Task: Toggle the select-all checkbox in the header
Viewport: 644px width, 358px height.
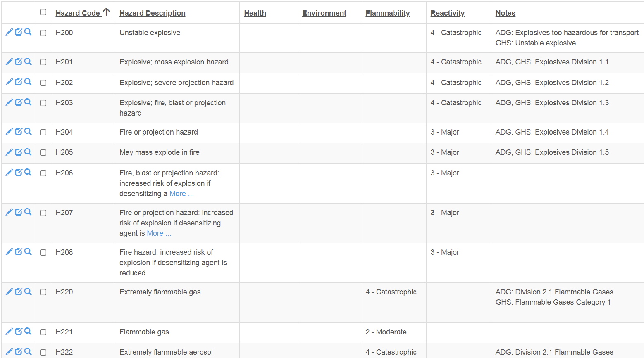Action: click(43, 12)
